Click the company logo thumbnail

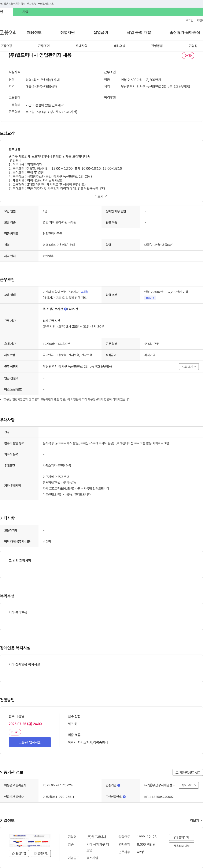coord(30,841)
